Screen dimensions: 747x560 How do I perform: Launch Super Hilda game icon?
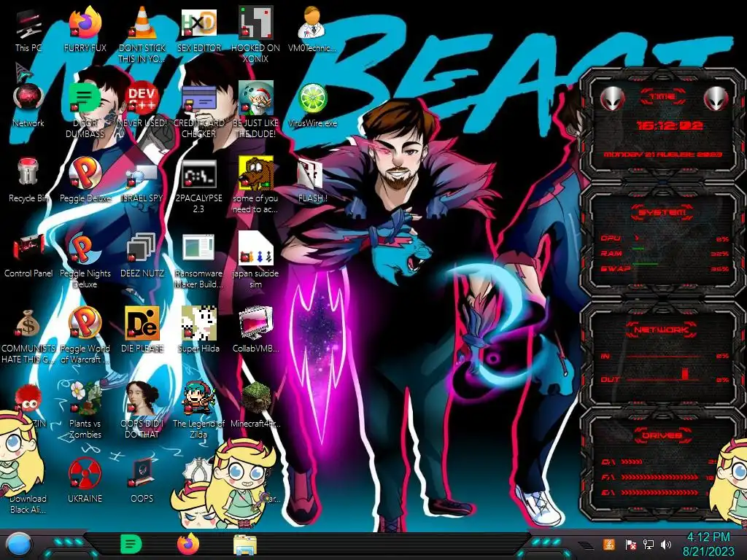[x=198, y=331]
